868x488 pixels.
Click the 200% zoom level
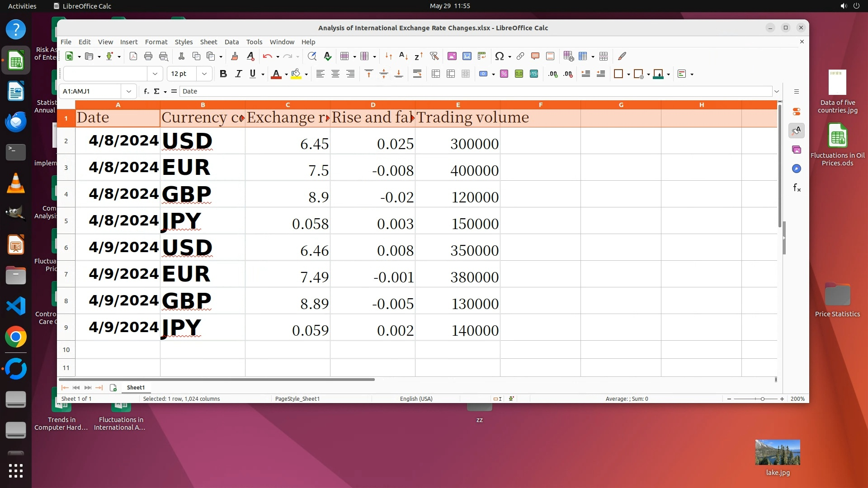click(797, 399)
